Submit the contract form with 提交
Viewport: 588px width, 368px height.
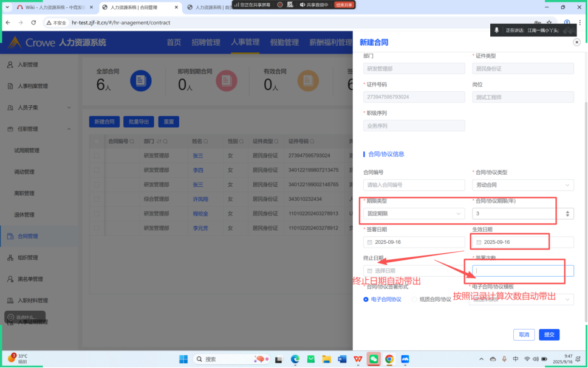pyautogui.click(x=549, y=335)
